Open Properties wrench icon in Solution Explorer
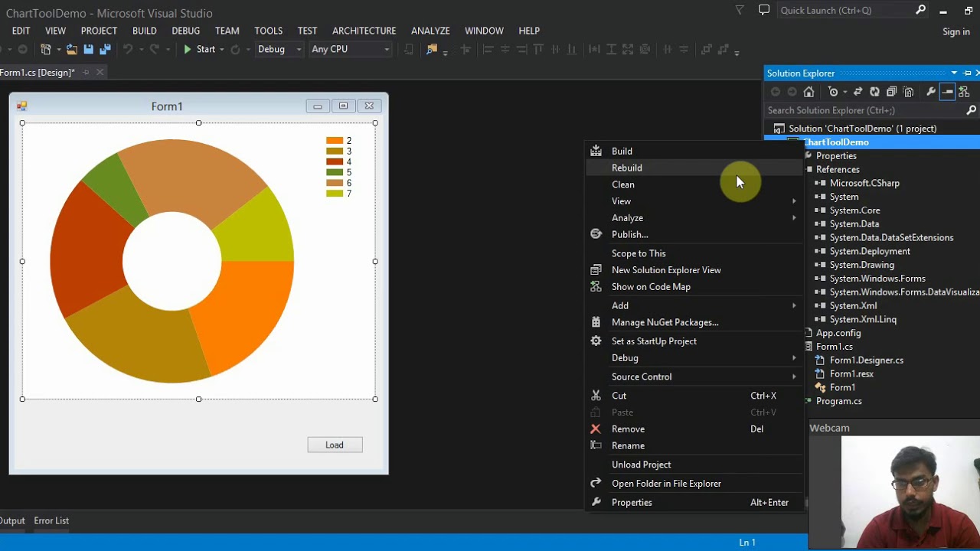The image size is (980, 551). [931, 92]
